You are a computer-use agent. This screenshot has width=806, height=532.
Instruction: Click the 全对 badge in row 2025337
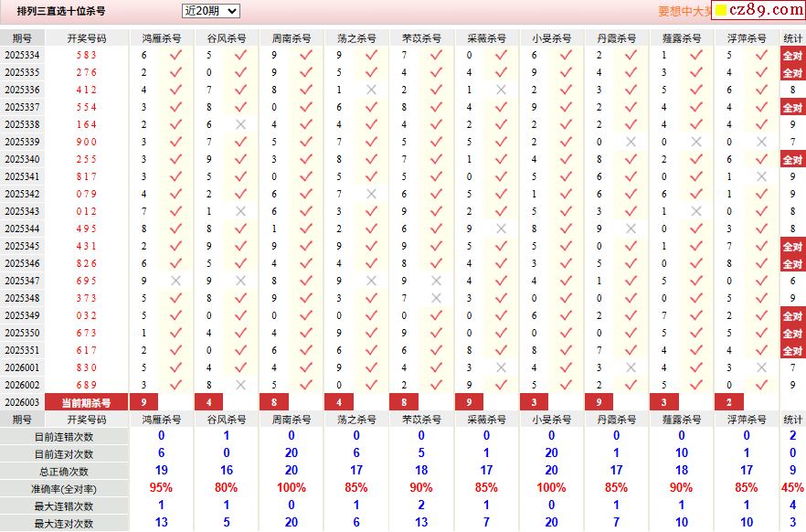(792, 108)
